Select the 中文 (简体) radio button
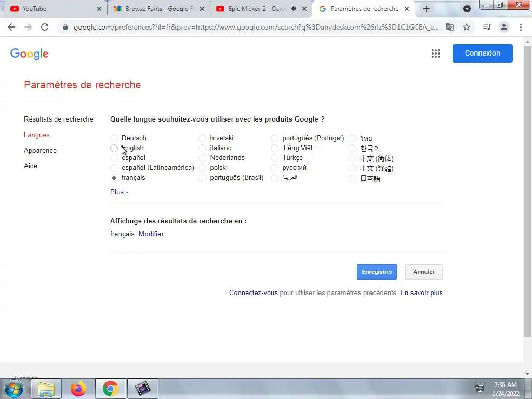This screenshot has height=399, width=532. coord(353,158)
